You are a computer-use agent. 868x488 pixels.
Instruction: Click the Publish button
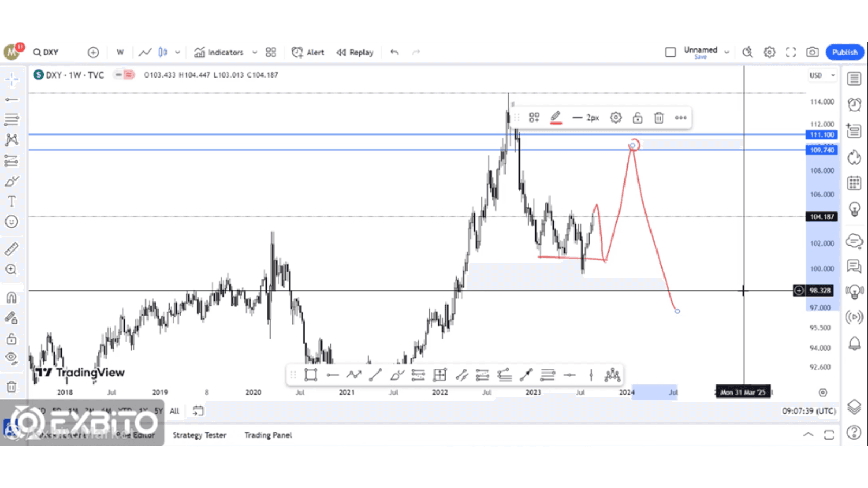point(845,52)
